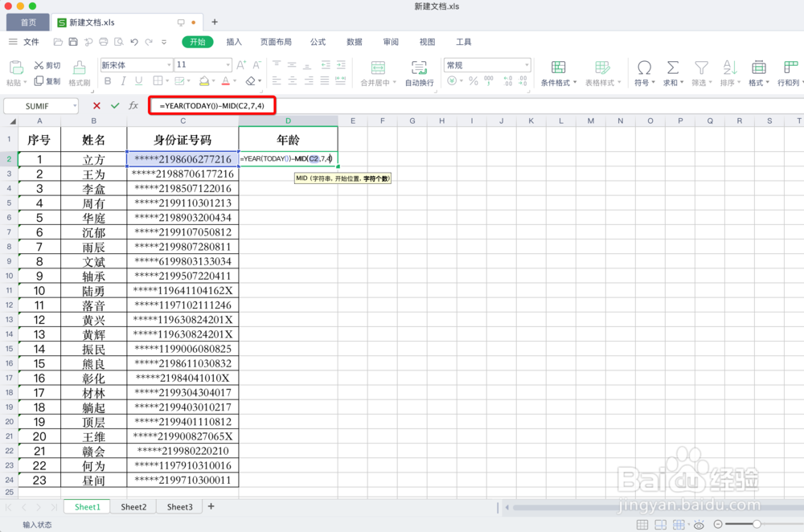Click the eraser clear formatting icon

pyautogui.click(x=250, y=81)
